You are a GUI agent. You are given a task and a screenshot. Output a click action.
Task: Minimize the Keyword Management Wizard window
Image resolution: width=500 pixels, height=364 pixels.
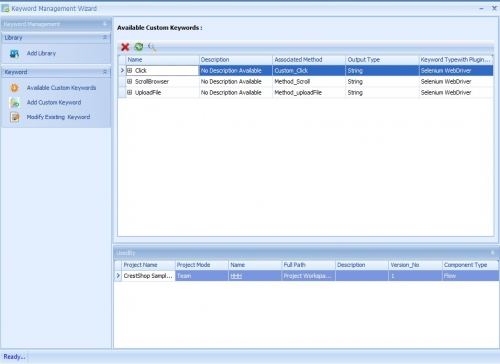(x=481, y=8)
